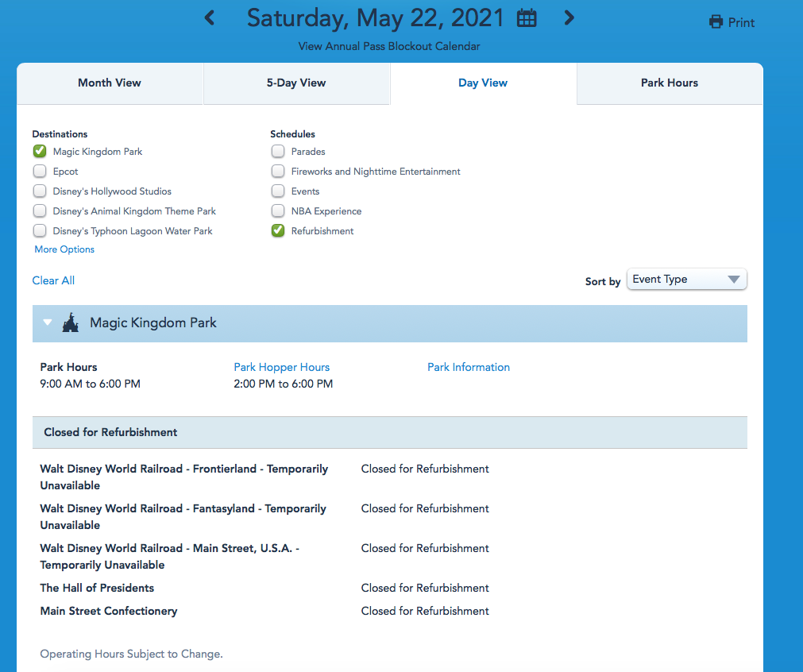803x672 pixels.
Task: Click the Clear All link
Action: [53, 280]
